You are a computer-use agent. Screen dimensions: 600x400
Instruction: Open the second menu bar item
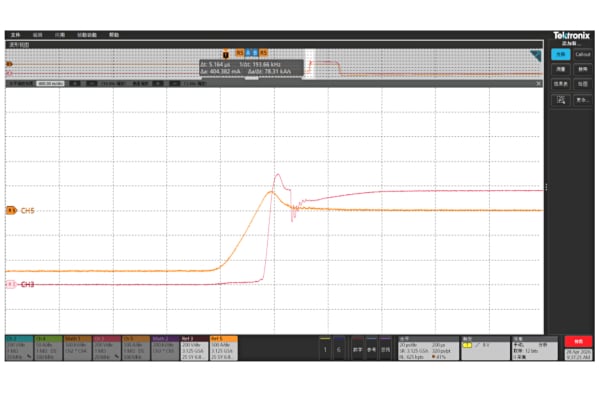coord(37,35)
